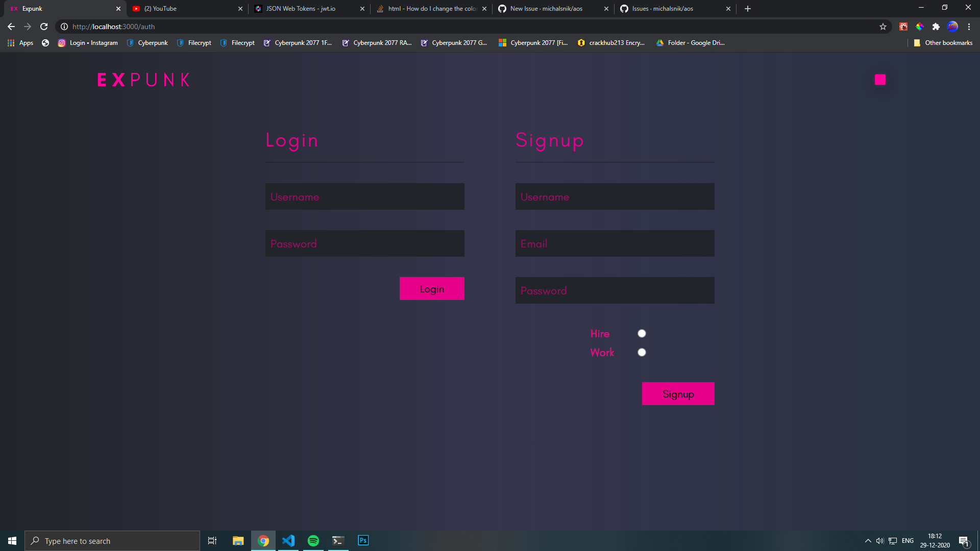The height and width of the screenshot is (551, 980).
Task: Click the Login button
Action: pyautogui.click(x=432, y=288)
